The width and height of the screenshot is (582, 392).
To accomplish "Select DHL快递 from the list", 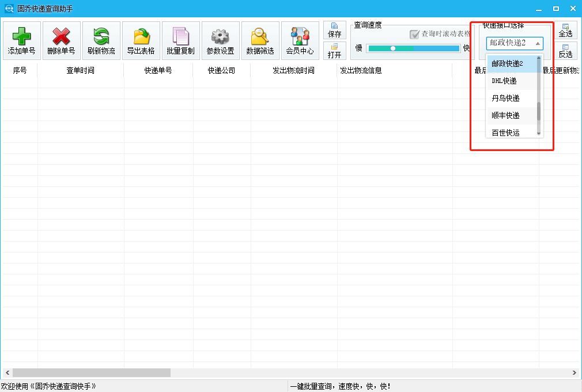I will point(512,81).
